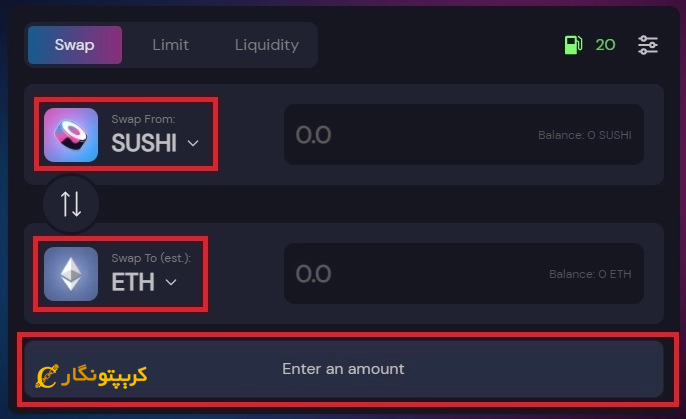Click the Balance: 0 SUSHI label
This screenshot has width=686, height=419.
[x=584, y=135]
